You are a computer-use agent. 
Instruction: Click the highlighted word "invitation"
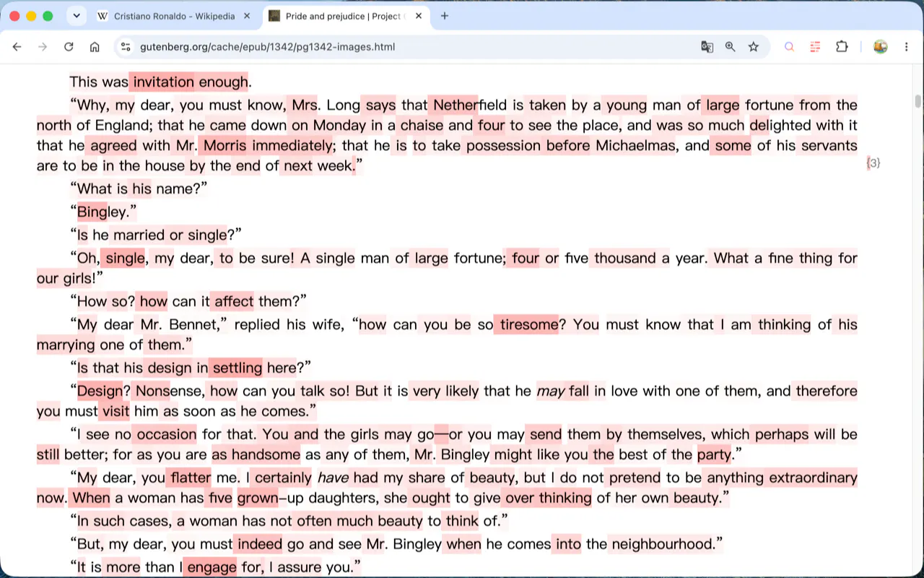click(164, 82)
